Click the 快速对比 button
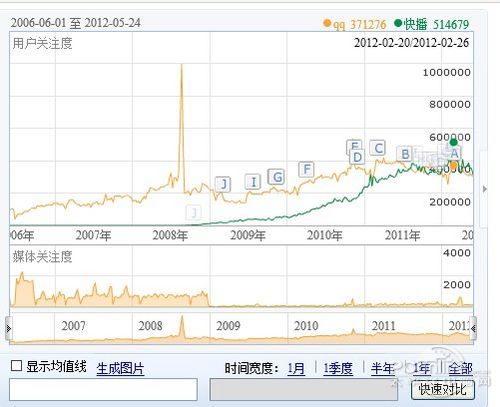 click(x=443, y=390)
